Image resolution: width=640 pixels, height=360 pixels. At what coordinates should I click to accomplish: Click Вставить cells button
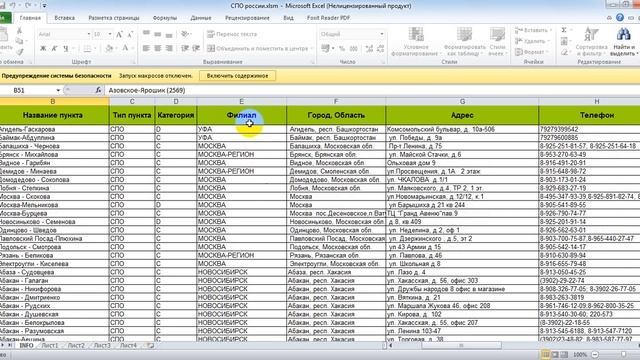[x=533, y=31]
